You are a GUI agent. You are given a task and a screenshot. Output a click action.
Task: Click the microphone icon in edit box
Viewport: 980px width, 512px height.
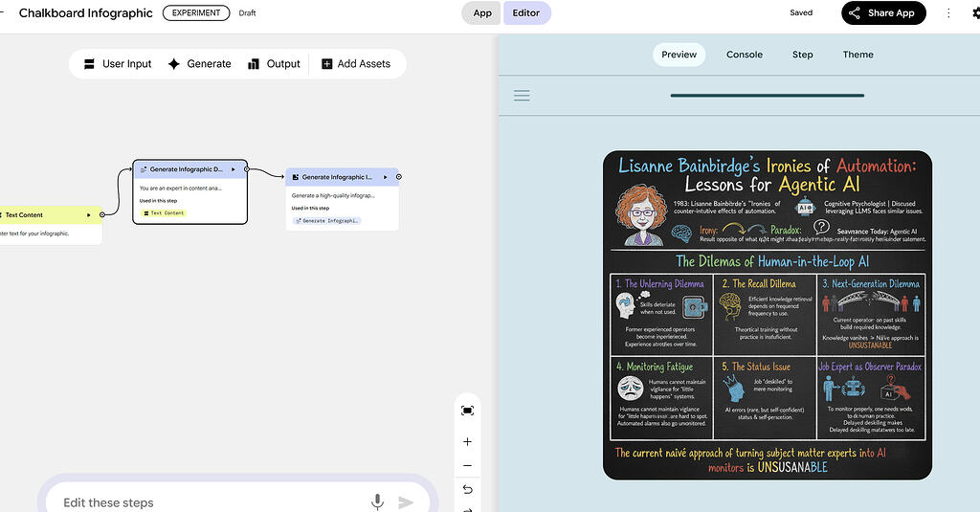(377, 501)
